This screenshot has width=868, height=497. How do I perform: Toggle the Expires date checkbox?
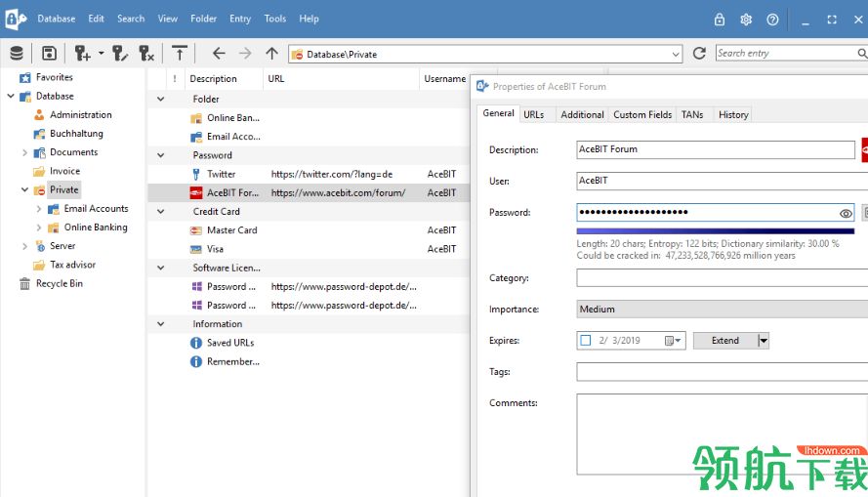[x=586, y=341]
